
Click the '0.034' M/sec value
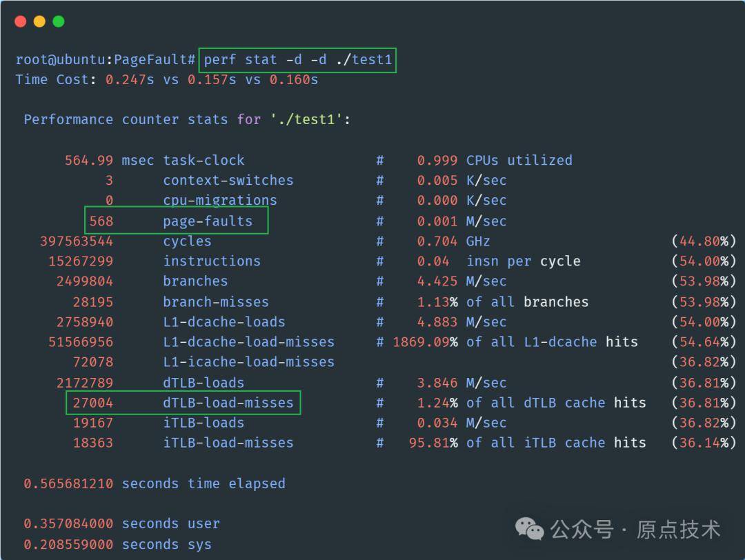(x=437, y=422)
